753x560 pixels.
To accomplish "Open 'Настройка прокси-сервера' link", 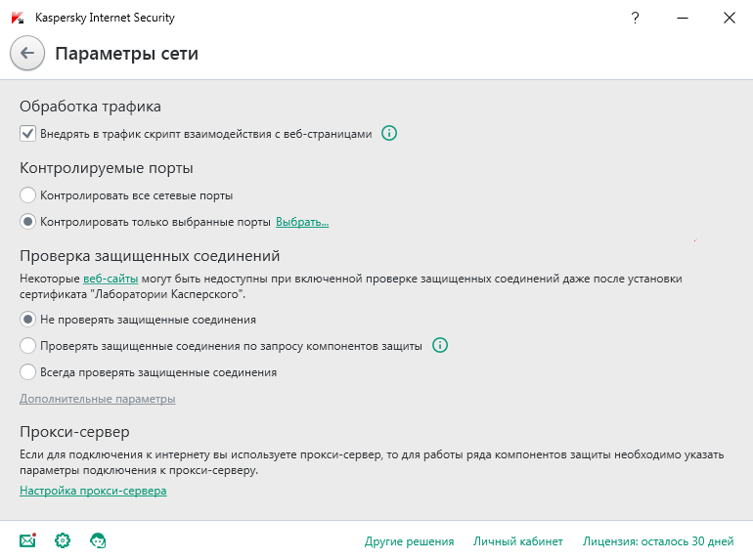I will [x=93, y=491].
